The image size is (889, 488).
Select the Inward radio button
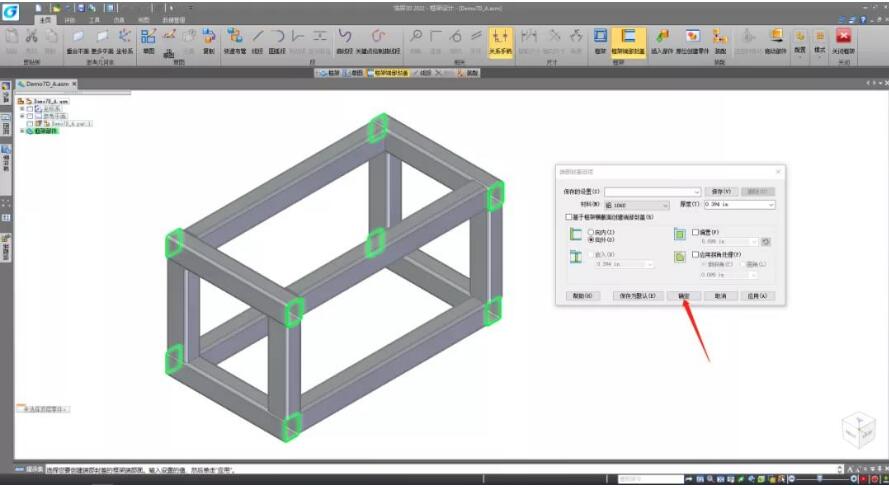591,232
